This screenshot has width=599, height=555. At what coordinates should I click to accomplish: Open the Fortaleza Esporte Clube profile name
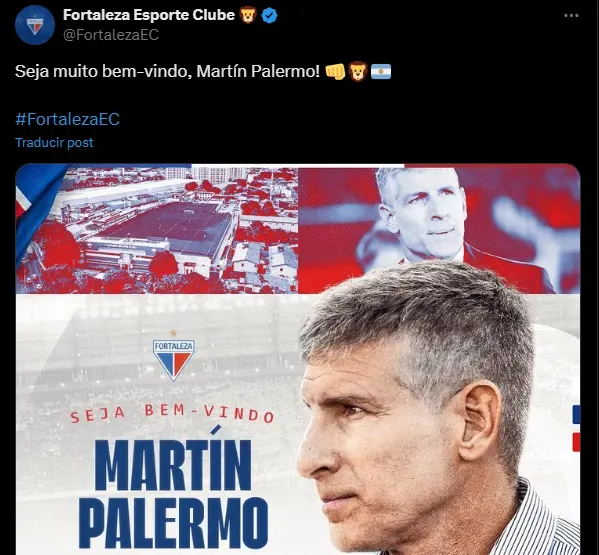(149, 15)
